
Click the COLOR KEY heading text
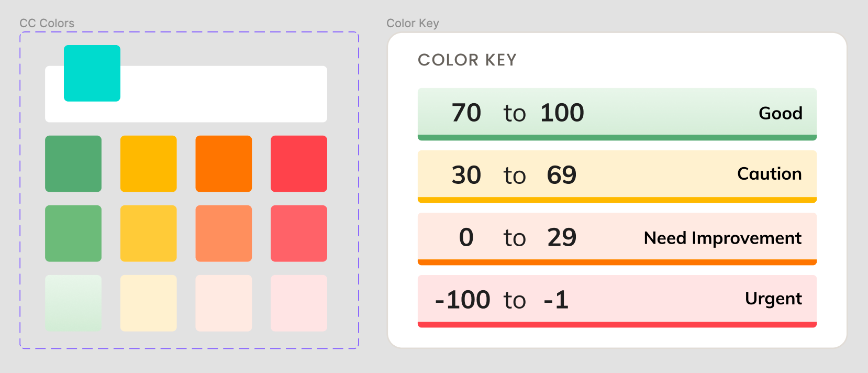[467, 60]
